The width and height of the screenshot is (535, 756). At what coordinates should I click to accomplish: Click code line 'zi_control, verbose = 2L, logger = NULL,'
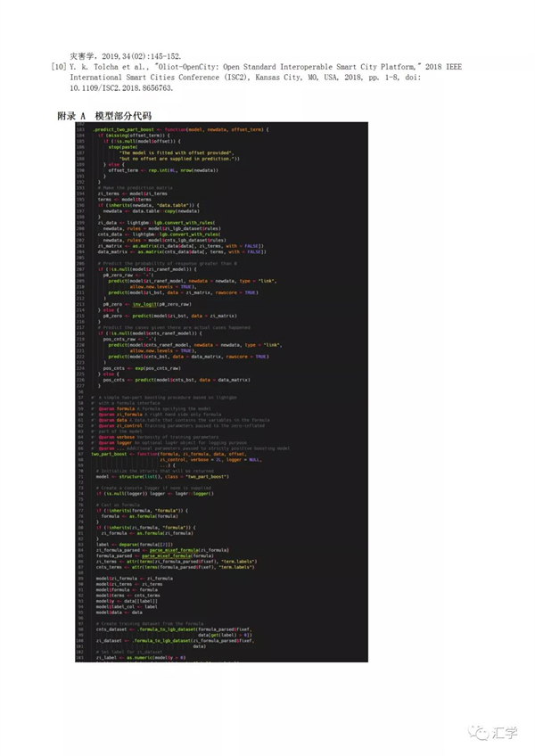[x=211, y=459]
